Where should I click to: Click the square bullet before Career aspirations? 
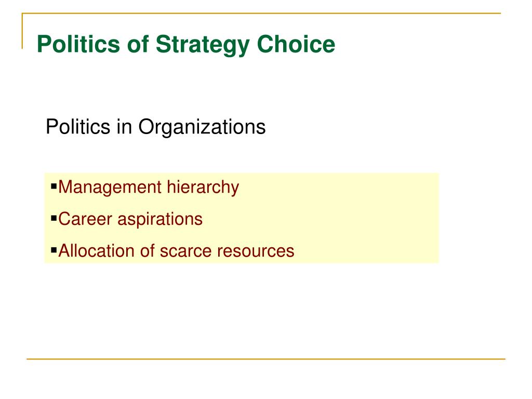click(54, 218)
